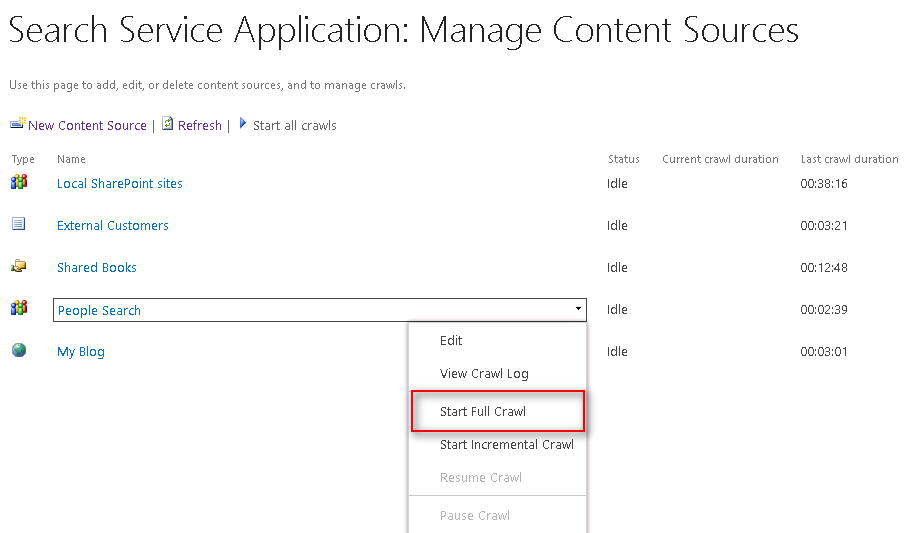This screenshot has height=533, width=908.
Task: Open the Local SharePoint sites link
Action: (120, 184)
